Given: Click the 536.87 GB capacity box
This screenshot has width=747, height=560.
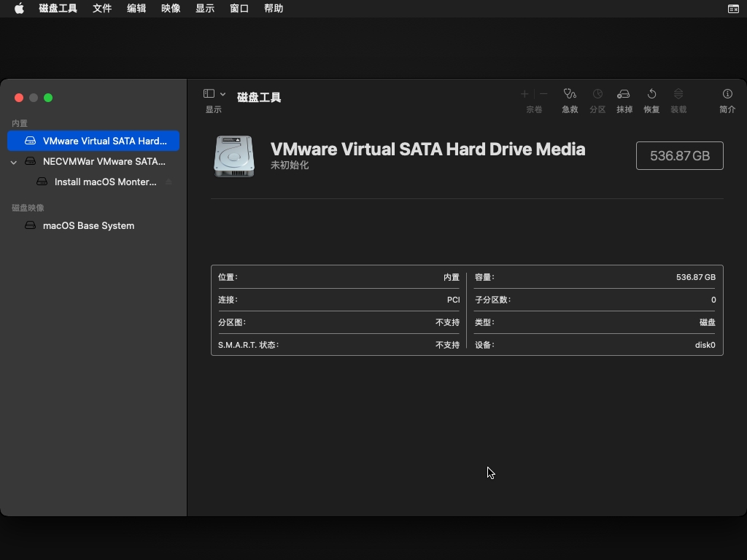Looking at the screenshot, I should [x=679, y=155].
